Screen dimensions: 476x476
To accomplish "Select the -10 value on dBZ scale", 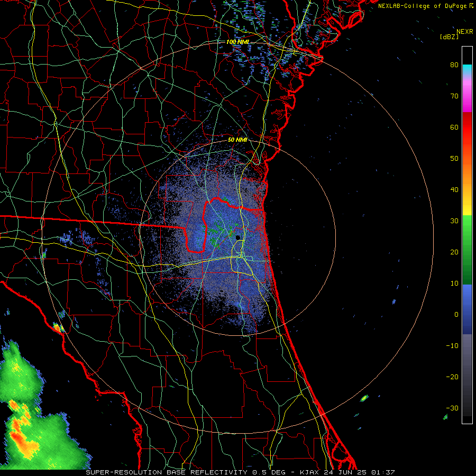I will pyautogui.click(x=452, y=346).
